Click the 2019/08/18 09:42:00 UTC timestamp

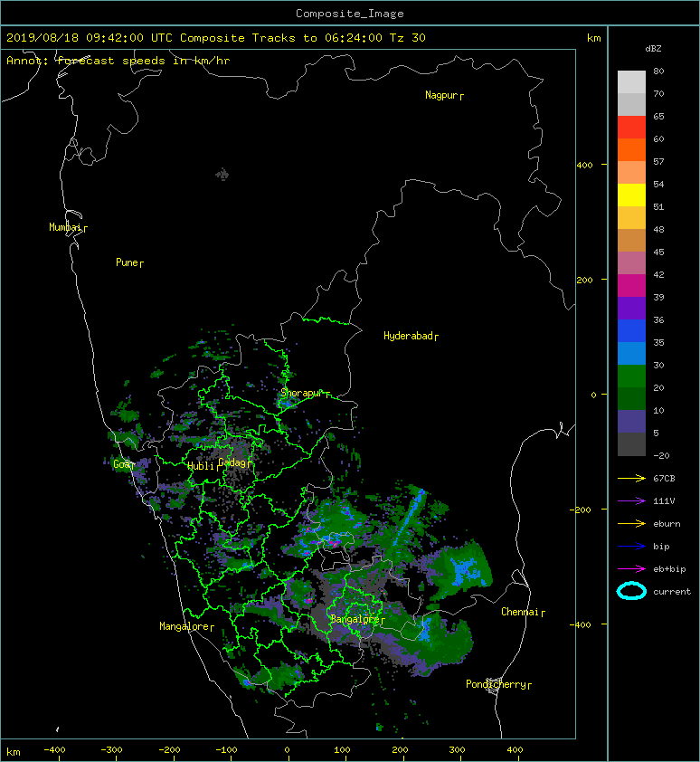click(x=90, y=38)
